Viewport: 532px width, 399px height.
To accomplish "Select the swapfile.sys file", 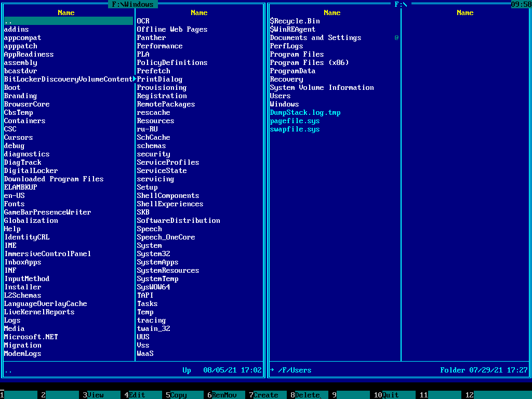I will click(295, 129).
